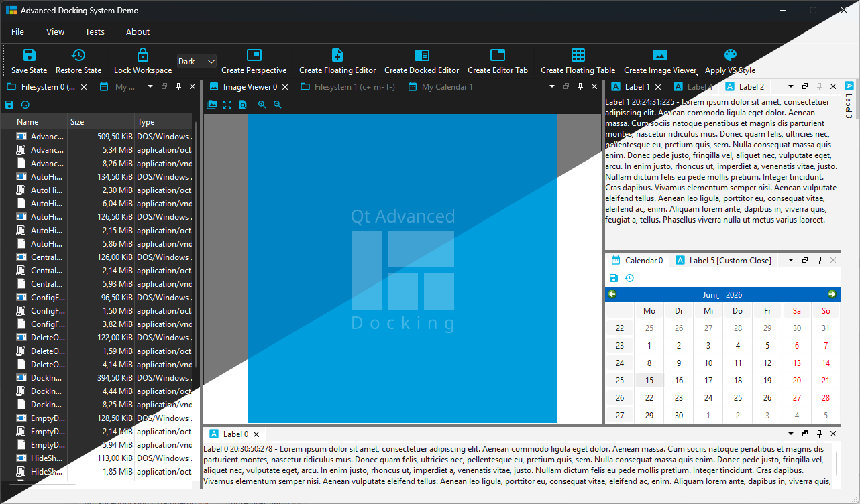860x504 pixels.
Task: Detach the Label 2 dock area
Action: coord(805,86)
